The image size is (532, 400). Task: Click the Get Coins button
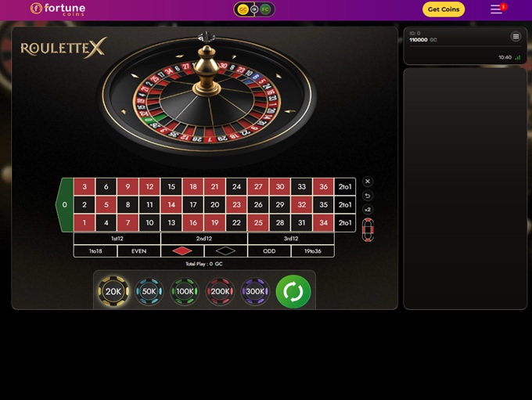click(x=444, y=9)
